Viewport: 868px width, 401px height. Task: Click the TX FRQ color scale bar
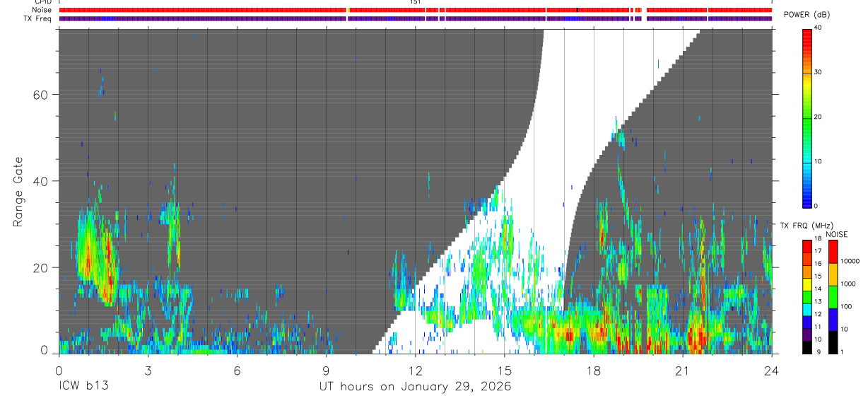click(807, 296)
